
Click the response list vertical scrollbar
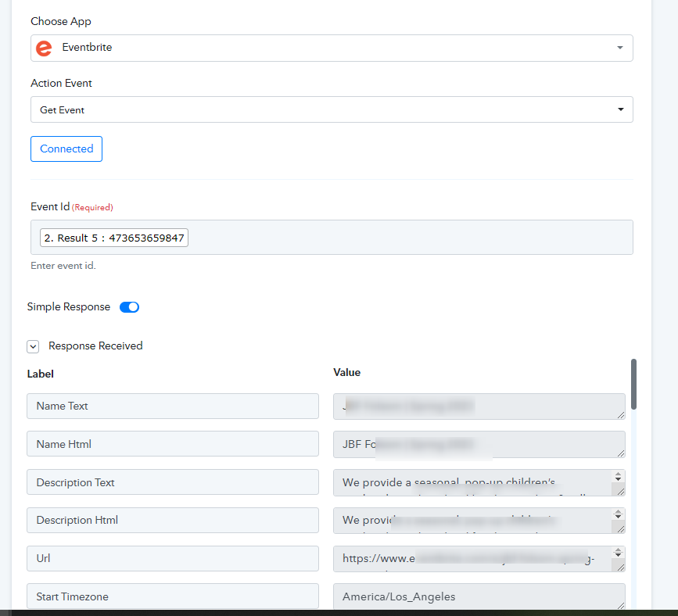633,384
